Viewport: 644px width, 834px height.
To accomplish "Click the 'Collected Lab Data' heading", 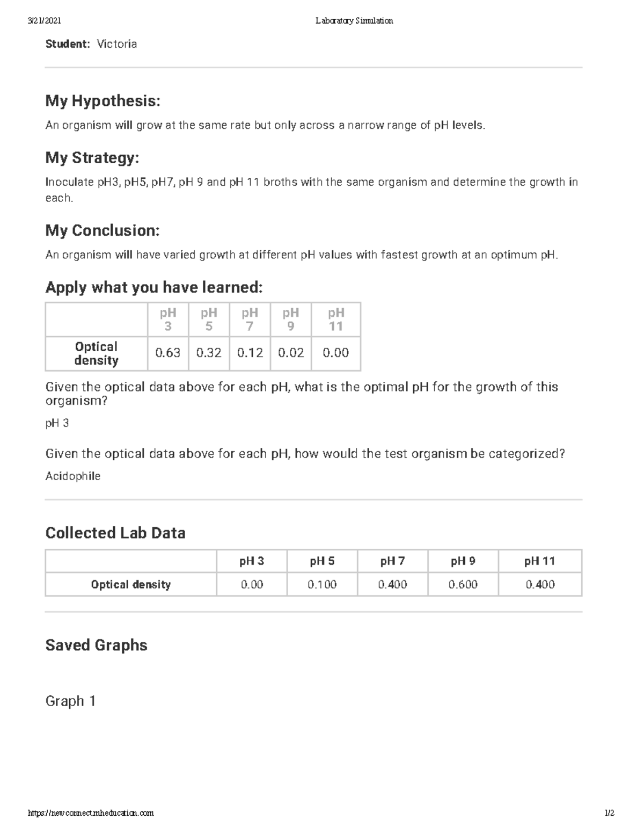I will [x=115, y=533].
